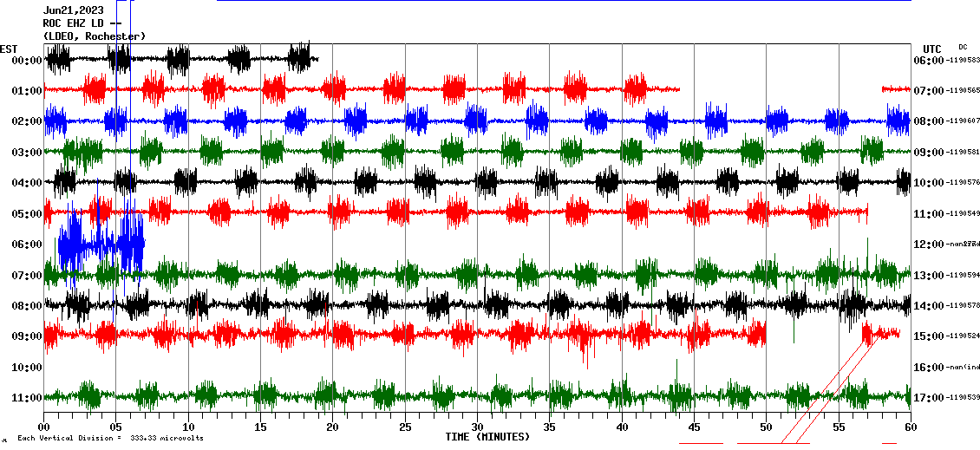Select the DC column header
Screen dimensions: 980x450
[963, 47]
